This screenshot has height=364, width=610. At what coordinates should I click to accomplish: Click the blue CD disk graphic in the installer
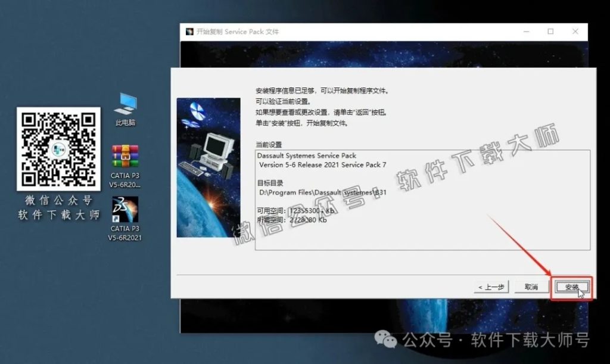(197, 110)
